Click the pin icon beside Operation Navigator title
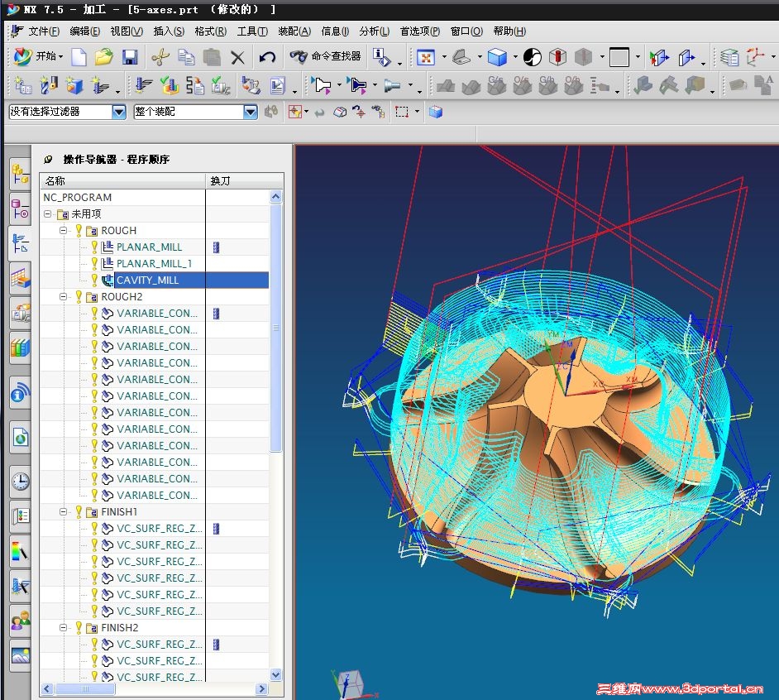Screen dimensions: 779x700 [48, 160]
